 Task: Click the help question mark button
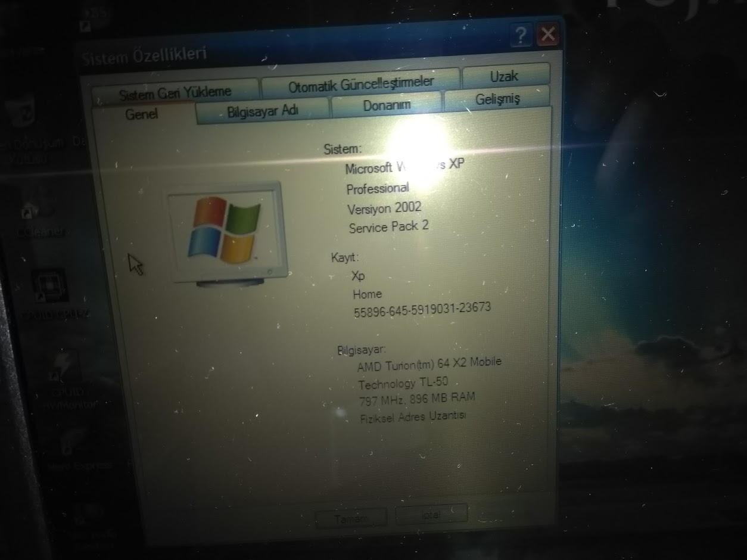tap(521, 36)
